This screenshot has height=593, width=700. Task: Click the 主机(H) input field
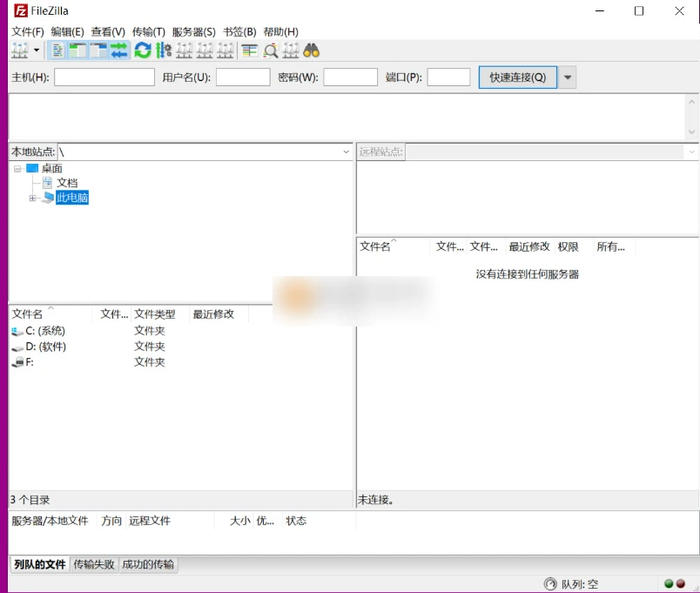pos(103,77)
